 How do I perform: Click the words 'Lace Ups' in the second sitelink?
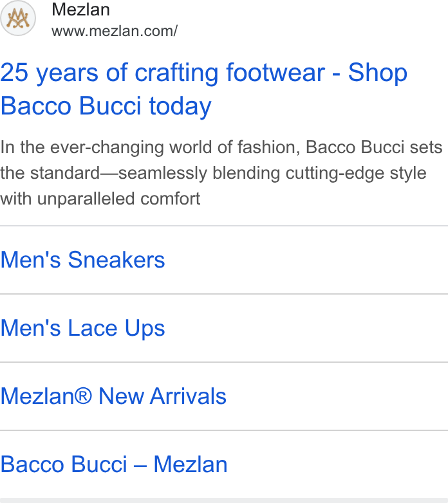click(x=117, y=328)
